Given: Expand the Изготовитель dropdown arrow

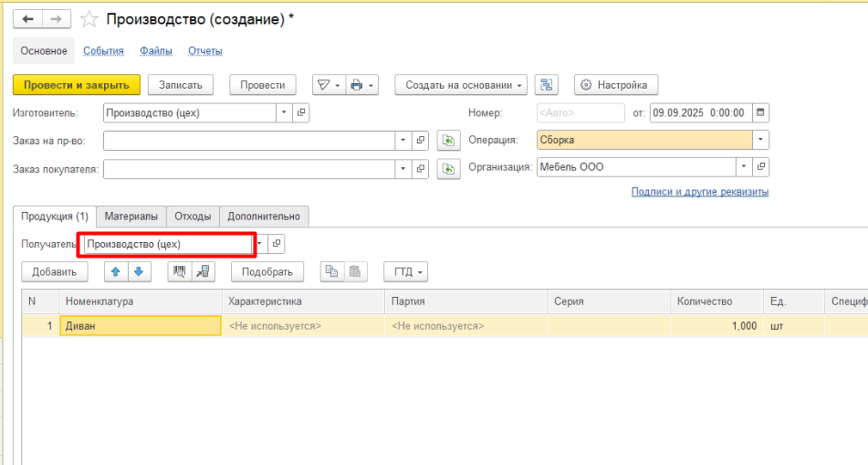Looking at the screenshot, I should (x=284, y=112).
